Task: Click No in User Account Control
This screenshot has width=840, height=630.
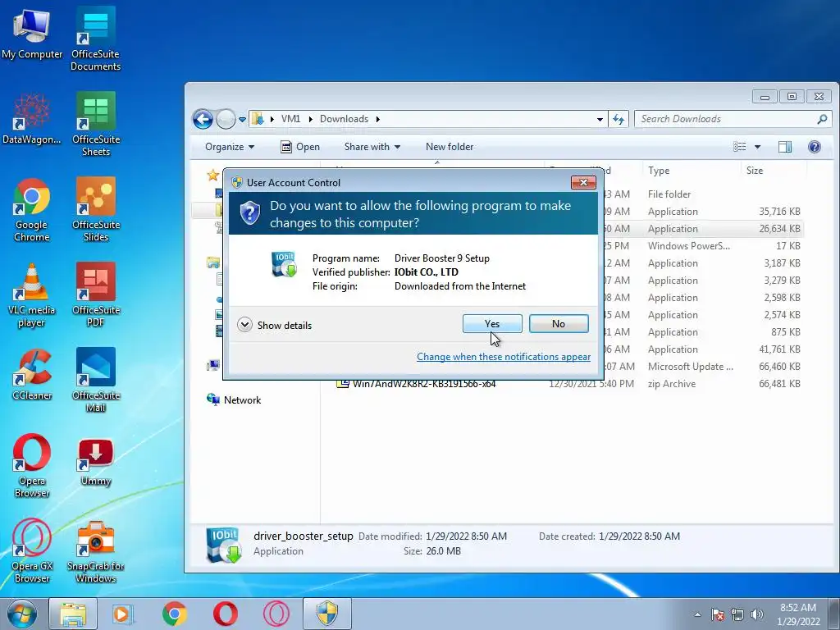Action: [x=559, y=323]
